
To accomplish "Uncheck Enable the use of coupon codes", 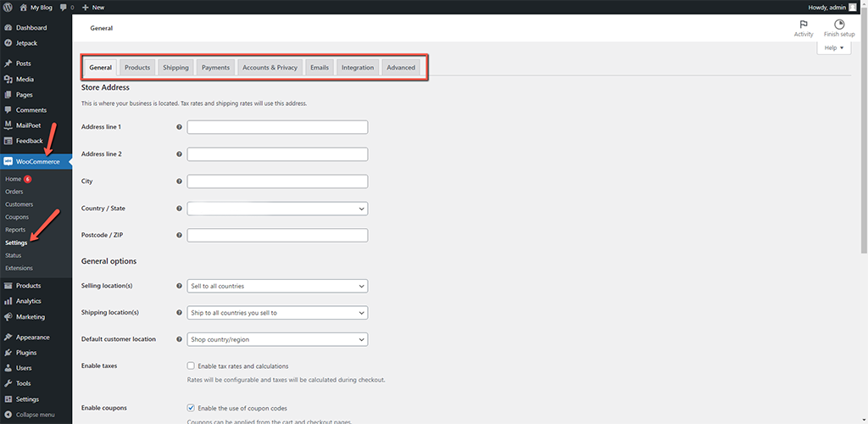I will click(191, 408).
